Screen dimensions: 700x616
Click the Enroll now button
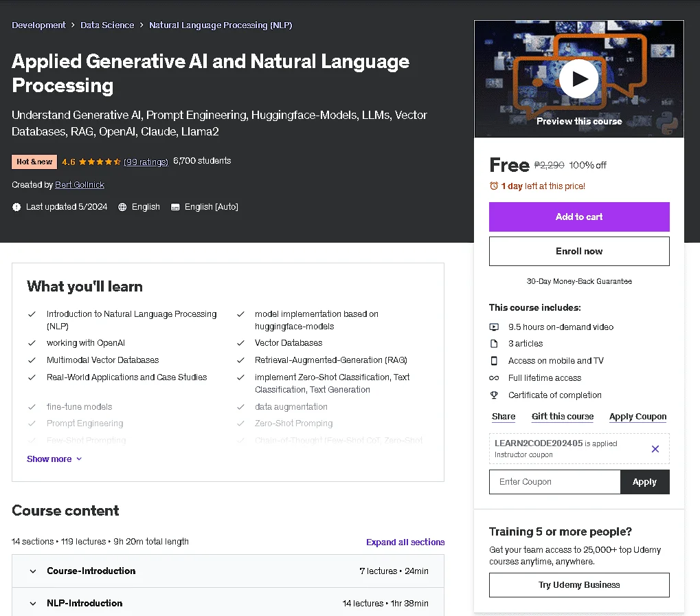pos(579,251)
